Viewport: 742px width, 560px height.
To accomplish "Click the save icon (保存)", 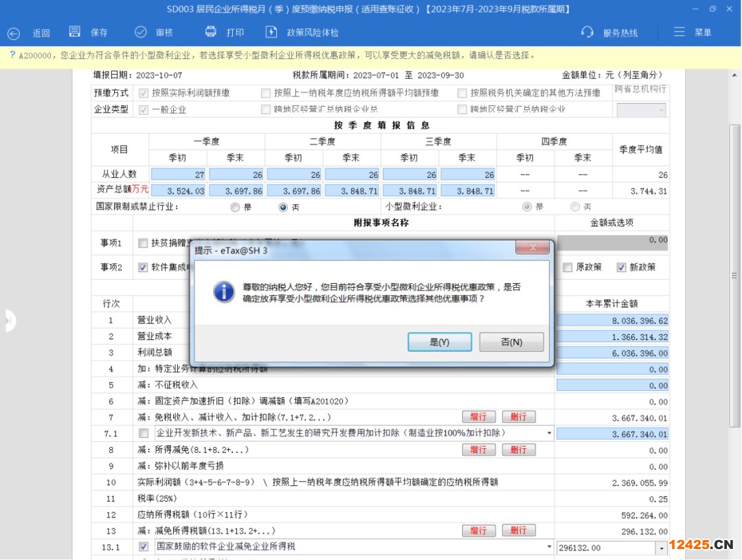I will [75, 32].
